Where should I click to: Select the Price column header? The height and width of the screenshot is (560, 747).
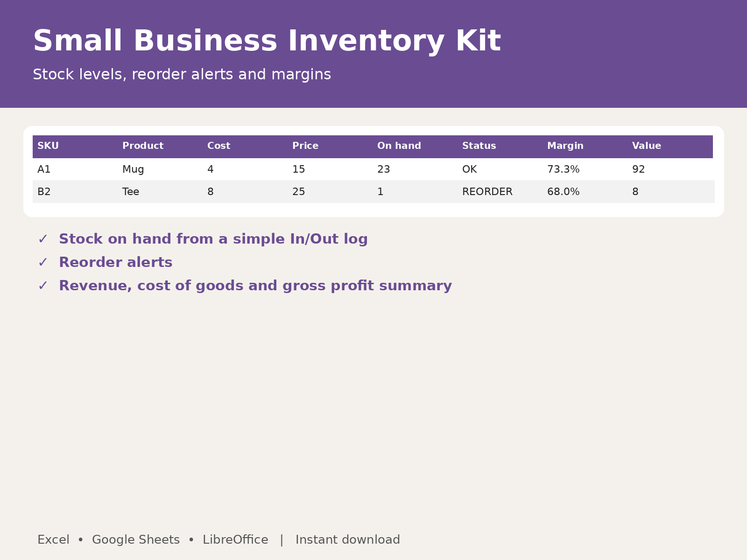tap(305, 146)
